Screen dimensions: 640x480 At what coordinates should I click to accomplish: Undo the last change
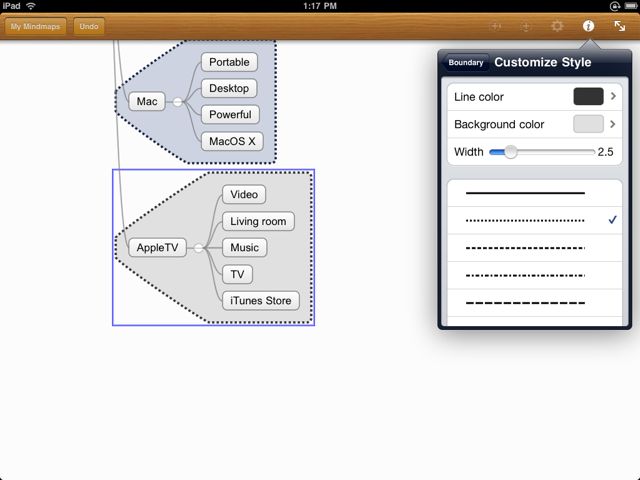pos(89,27)
